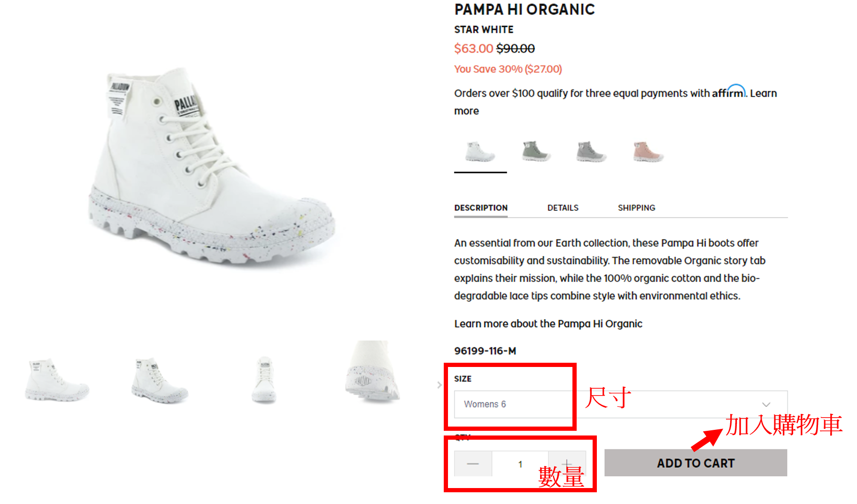The height and width of the screenshot is (504, 857).
Task: Select the star white color swatch
Action: pyautogui.click(x=480, y=152)
